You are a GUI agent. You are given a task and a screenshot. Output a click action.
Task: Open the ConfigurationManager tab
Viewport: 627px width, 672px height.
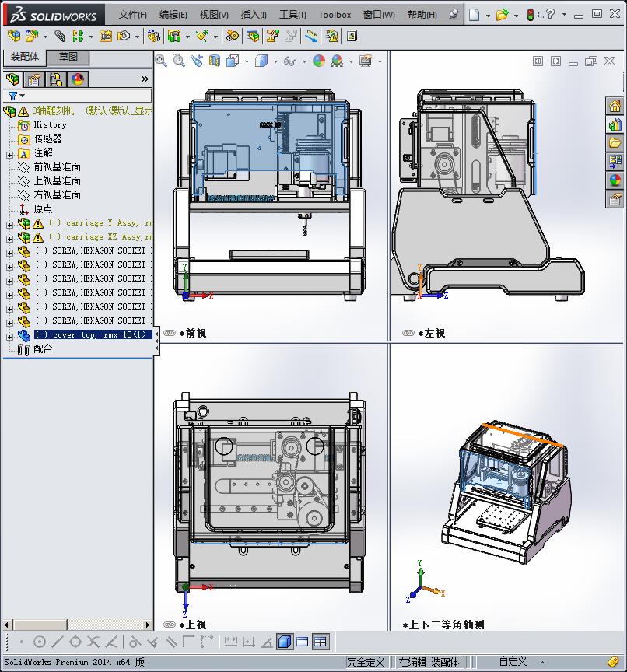coord(56,79)
